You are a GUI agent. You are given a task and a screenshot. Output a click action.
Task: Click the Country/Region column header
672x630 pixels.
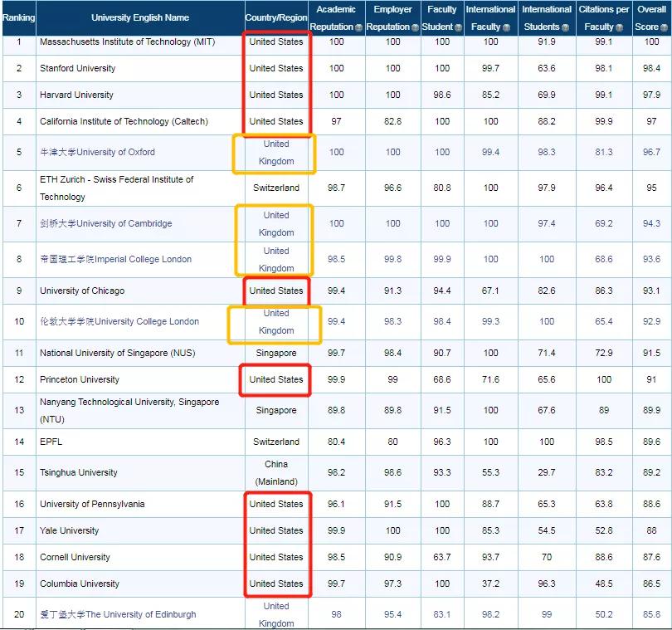coord(276,17)
